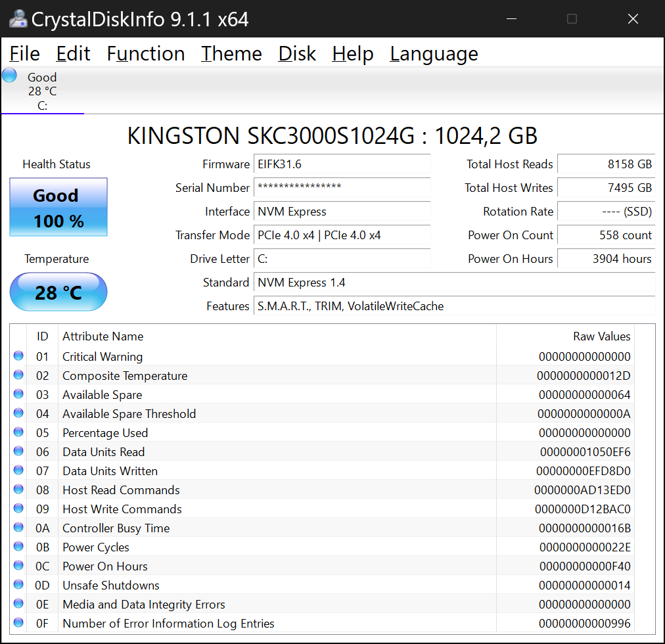Select the Percentage Used attribute name
Screen dimensions: 665x644
pyautogui.click(x=105, y=433)
